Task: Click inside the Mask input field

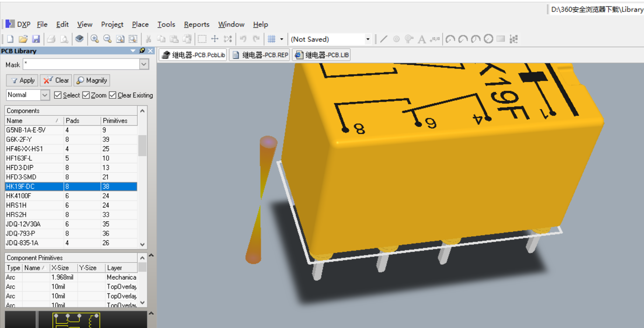Action: point(81,64)
